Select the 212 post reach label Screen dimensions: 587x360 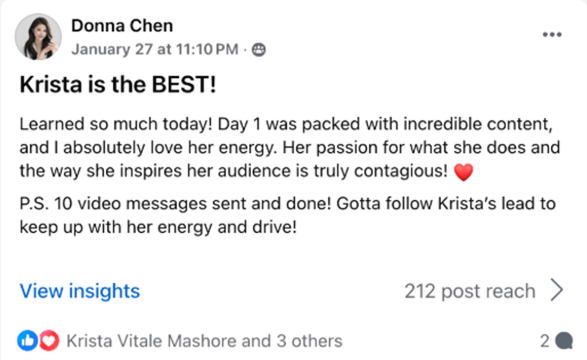click(x=470, y=291)
